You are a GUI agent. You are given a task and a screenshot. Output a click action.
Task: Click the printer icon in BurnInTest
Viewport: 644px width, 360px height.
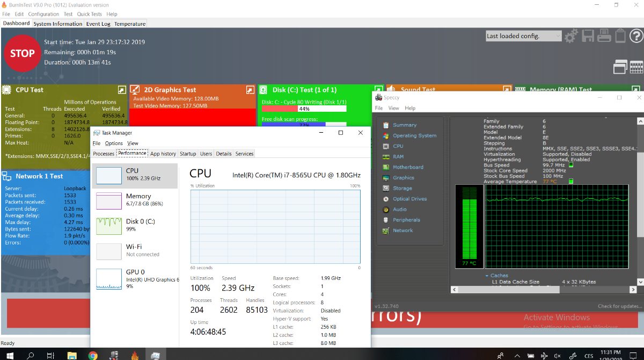coord(604,36)
